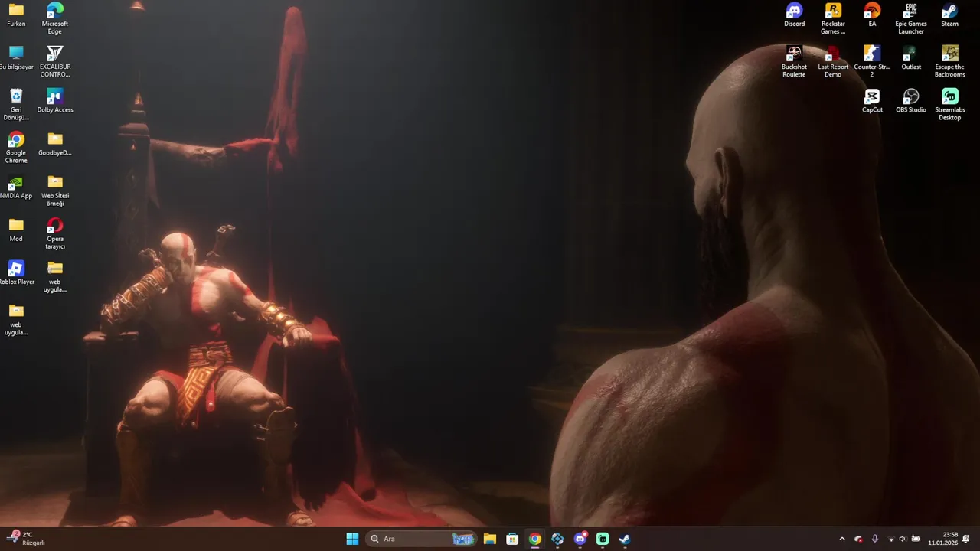
Task: Open Epic Games Launcher shortcut
Action: coord(911,18)
